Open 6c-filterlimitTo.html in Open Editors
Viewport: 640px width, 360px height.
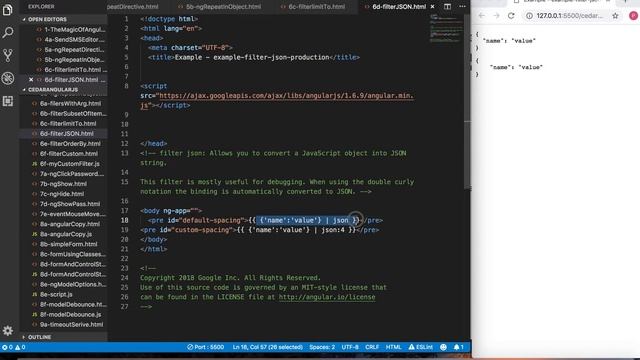[x=76, y=69]
